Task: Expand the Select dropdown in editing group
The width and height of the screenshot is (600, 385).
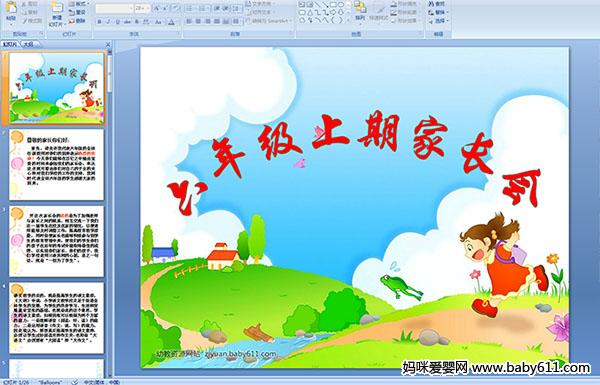Action: (438, 21)
